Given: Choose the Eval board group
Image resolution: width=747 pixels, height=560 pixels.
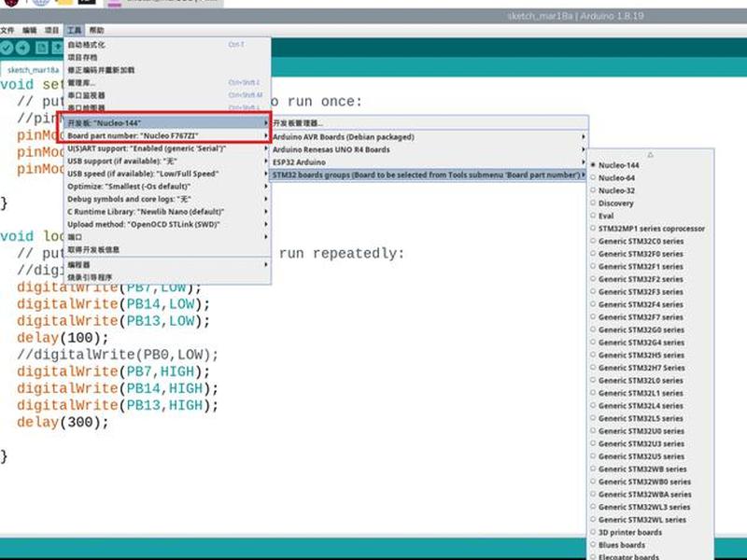Looking at the screenshot, I should point(651,216).
